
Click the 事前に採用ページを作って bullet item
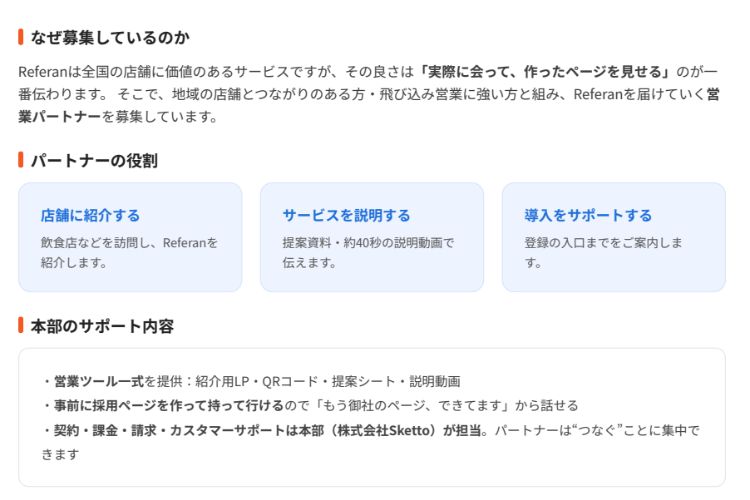pyautogui.click(x=310, y=406)
